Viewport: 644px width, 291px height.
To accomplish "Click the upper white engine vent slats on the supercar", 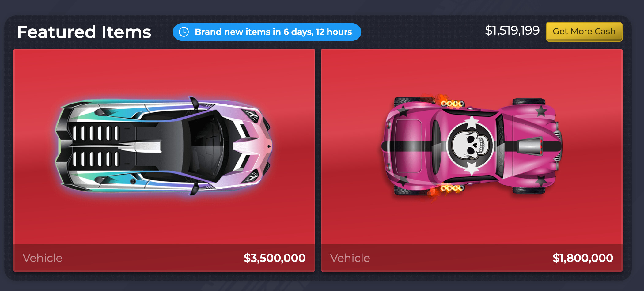I will [96, 133].
